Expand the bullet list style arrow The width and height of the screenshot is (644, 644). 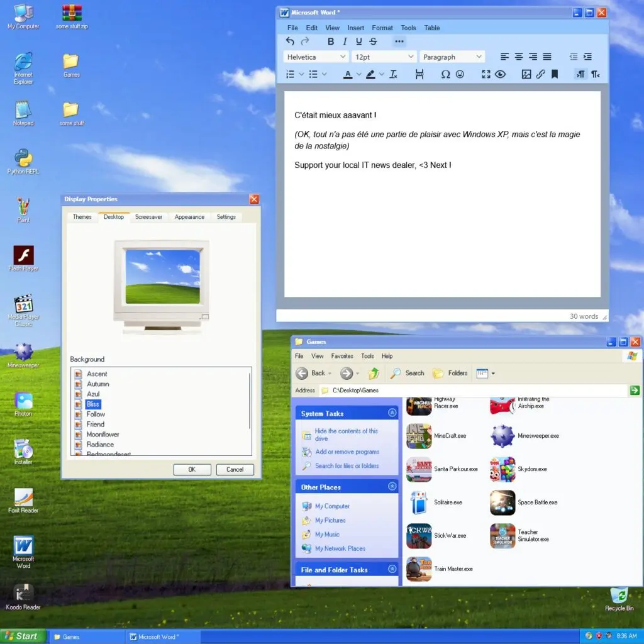coord(324,74)
